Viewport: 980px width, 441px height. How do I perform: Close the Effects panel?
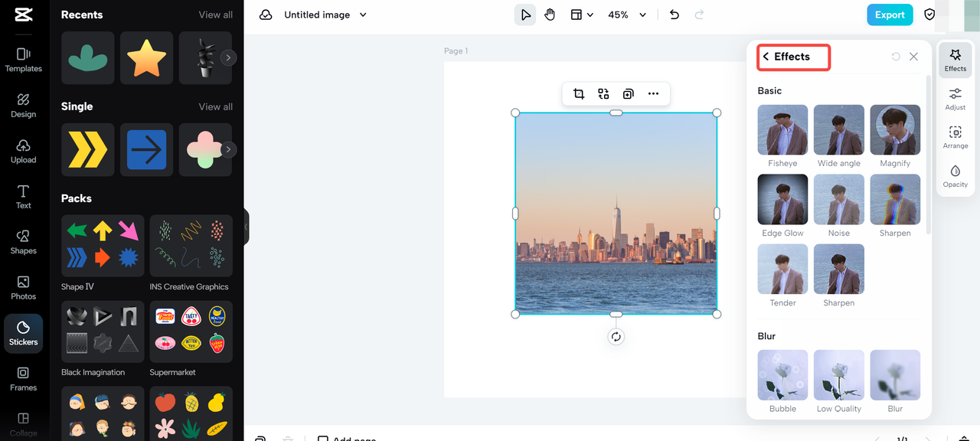tap(913, 57)
